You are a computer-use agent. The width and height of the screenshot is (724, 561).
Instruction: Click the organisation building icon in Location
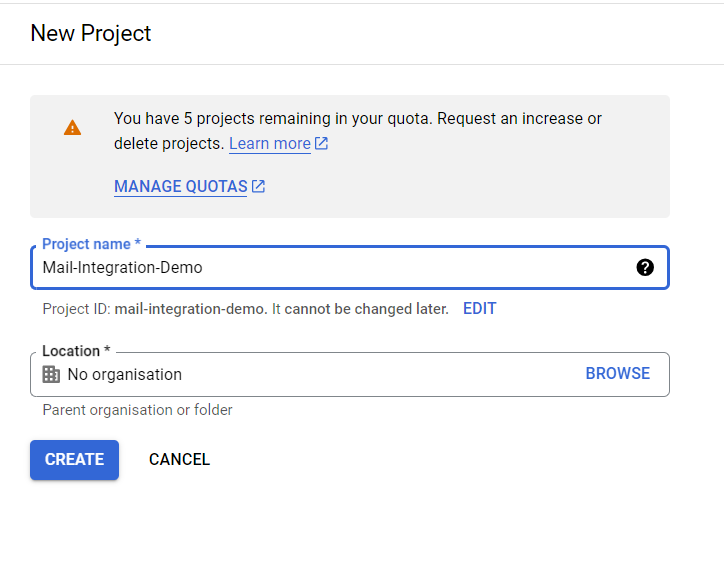tap(51, 374)
